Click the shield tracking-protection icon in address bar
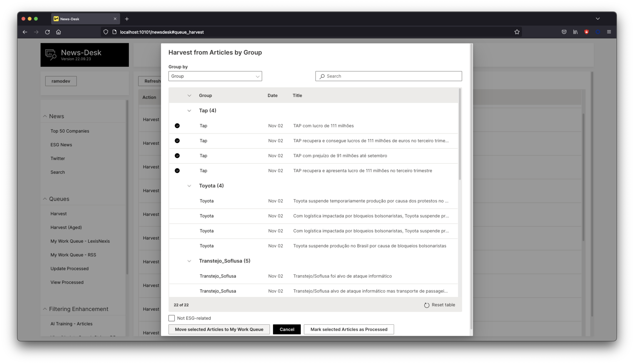Viewport: 634px width, 364px height. coord(105,32)
